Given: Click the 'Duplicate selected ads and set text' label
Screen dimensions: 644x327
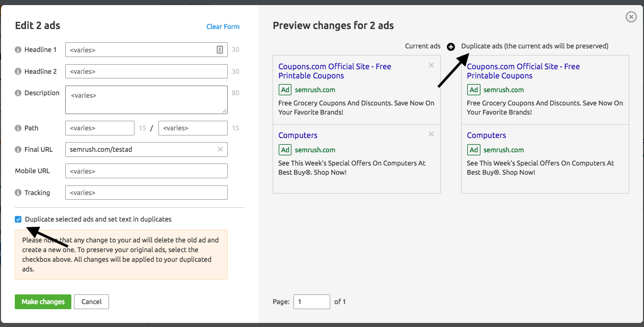Looking at the screenshot, I should click(98, 220).
